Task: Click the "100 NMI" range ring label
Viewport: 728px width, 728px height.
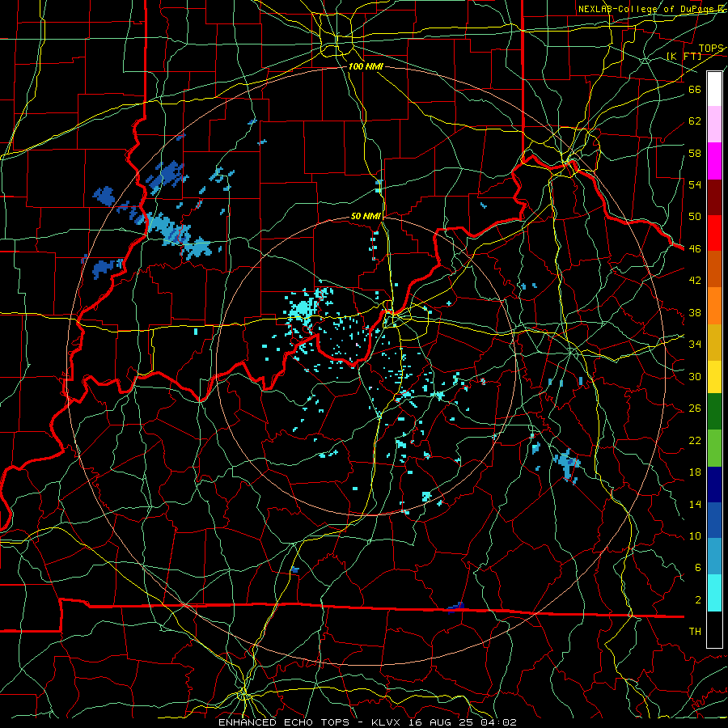Action: click(x=366, y=67)
